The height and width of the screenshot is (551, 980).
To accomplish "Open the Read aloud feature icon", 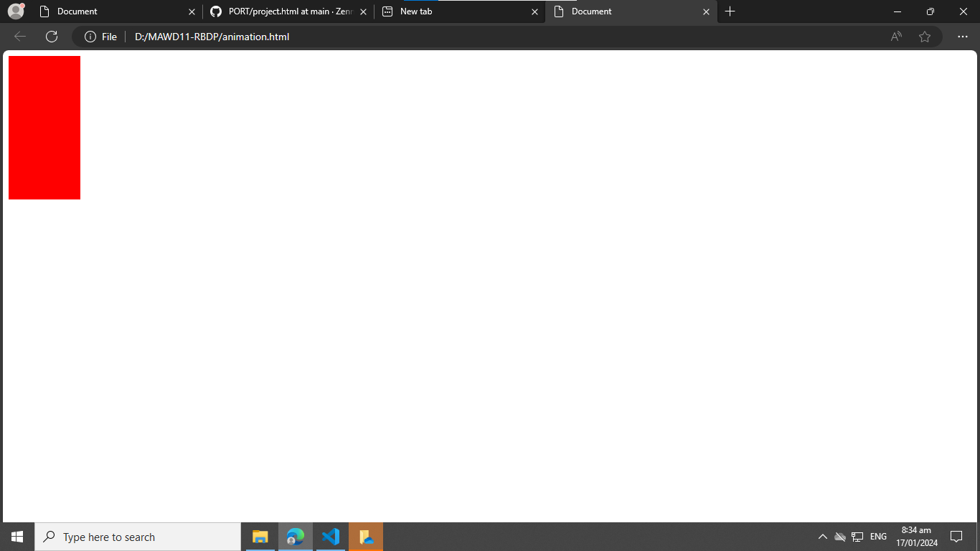I will pyautogui.click(x=896, y=37).
